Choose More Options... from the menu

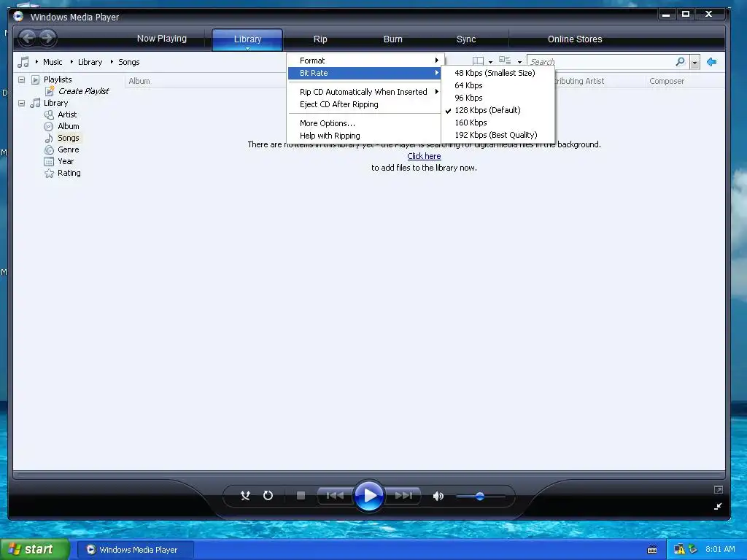[365, 123]
